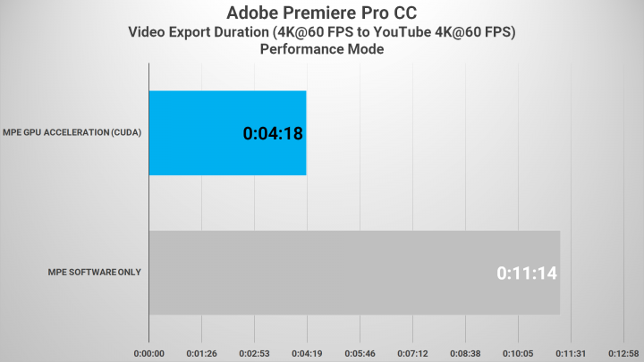Click the 0:02:53 axis tick label

[254, 352]
